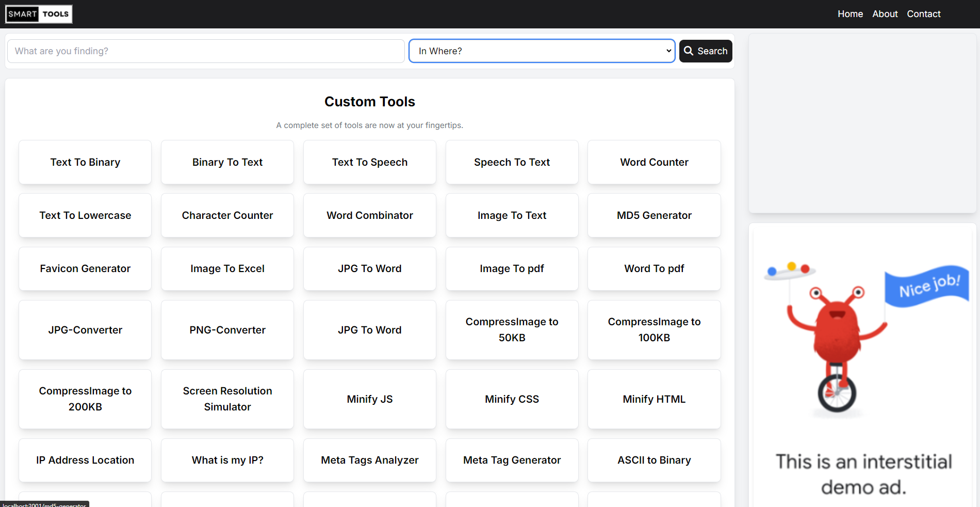The height and width of the screenshot is (507, 980).
Task: Choose the Word Counter tool
Action: tap(654, 162)
